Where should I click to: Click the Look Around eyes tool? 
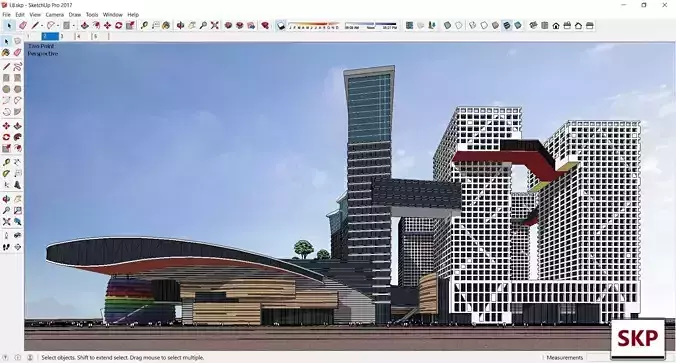[x=17, y=236]
